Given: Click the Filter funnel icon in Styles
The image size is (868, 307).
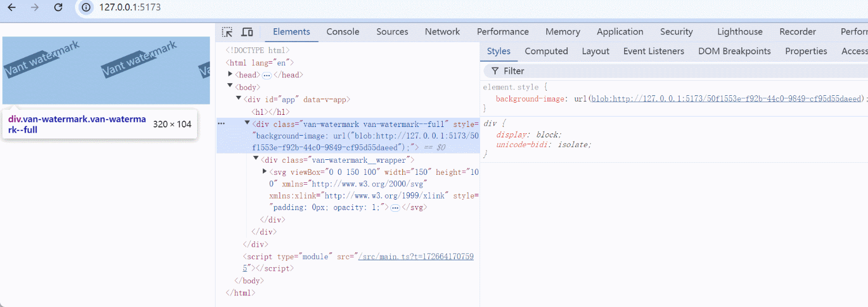Looking at the screenshot, I should click(x=495, y=71).
